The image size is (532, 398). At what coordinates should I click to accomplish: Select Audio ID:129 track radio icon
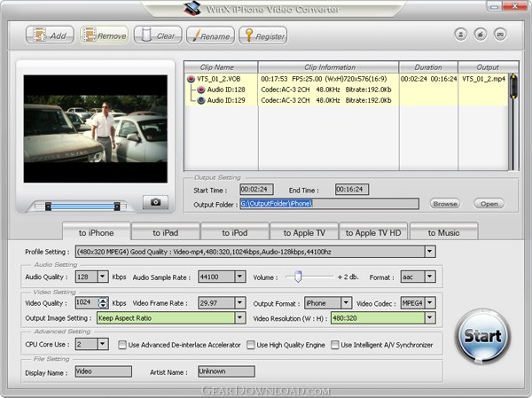tap(201, 100)
